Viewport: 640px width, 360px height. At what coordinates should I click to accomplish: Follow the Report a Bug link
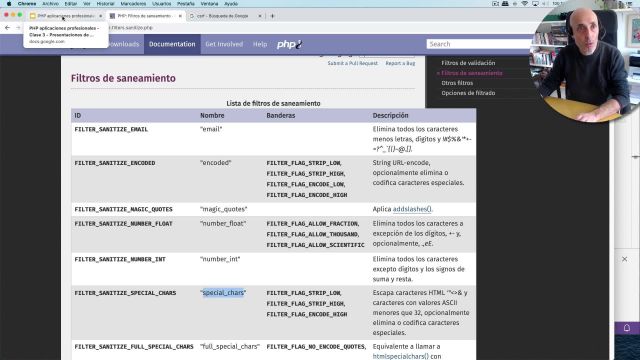400,63
